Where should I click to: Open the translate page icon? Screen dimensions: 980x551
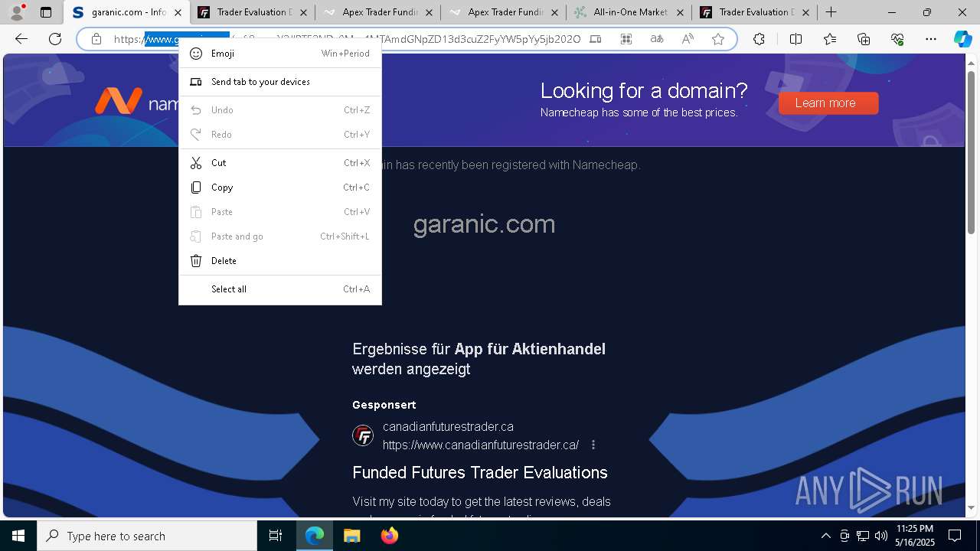click(657, 39)
